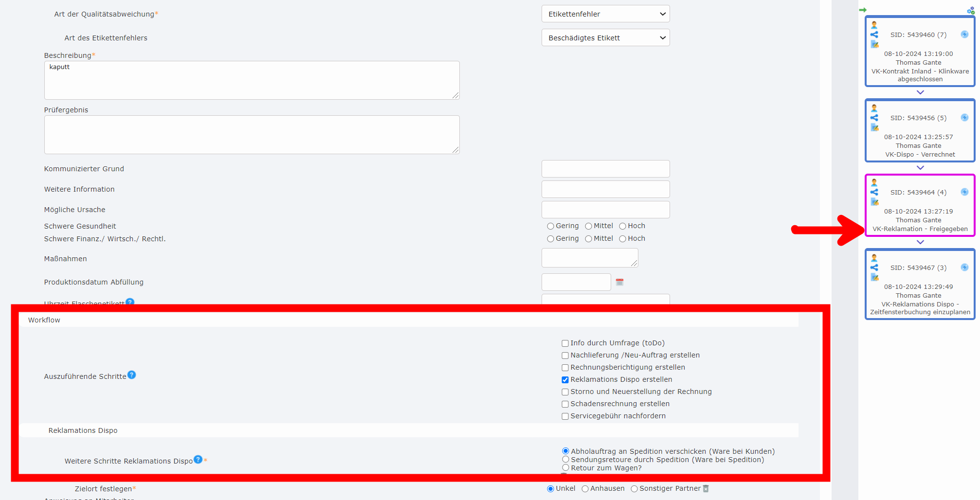Screen dimensions: 980x500
Task: Click the share icon in card SID 5439460
Action: pyautogui.click(x=874, y=35)
